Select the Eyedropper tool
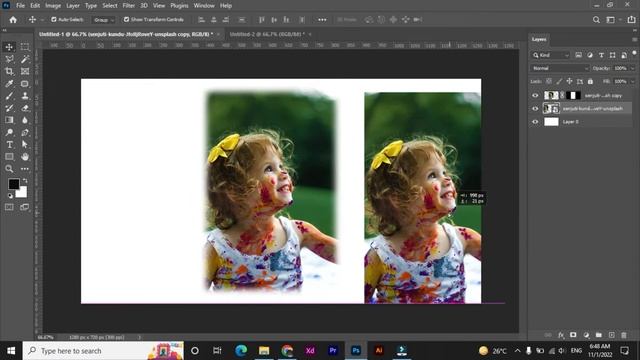The height and width of the screenshot is (360, 640). pyautogui.click(x=9, y=84)
